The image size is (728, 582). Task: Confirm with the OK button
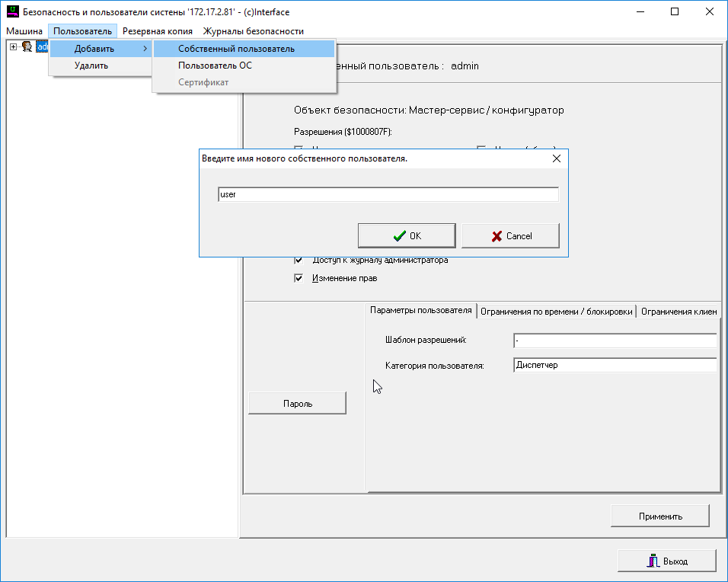point(407,236)
